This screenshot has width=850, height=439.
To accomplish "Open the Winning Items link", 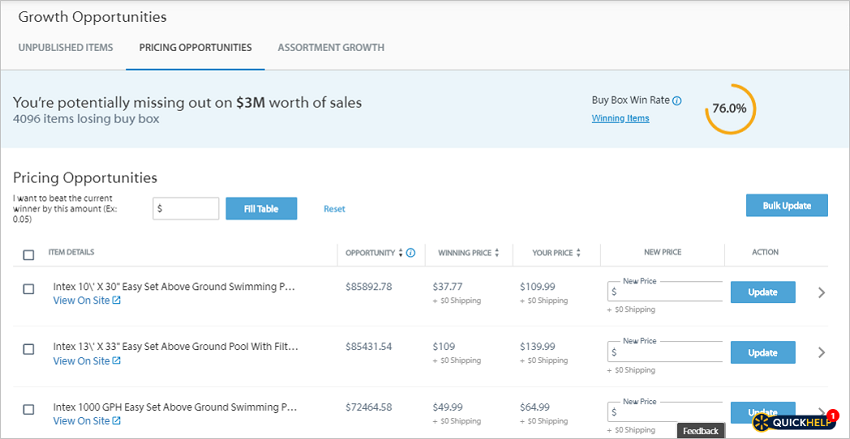I will coord(620,118).
